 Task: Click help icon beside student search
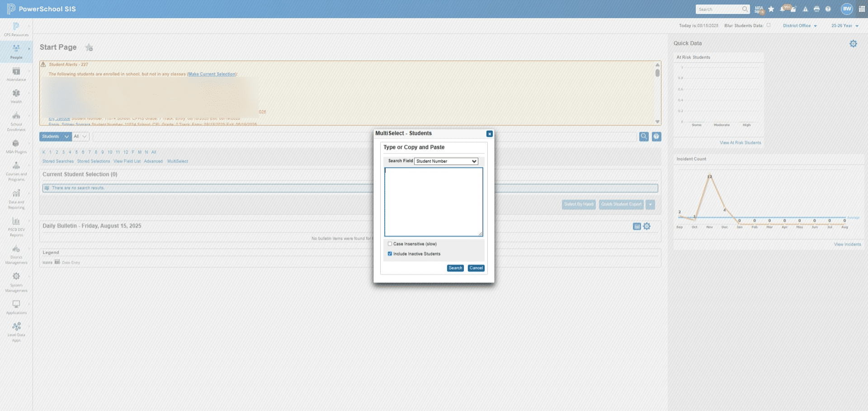point(656,136)
